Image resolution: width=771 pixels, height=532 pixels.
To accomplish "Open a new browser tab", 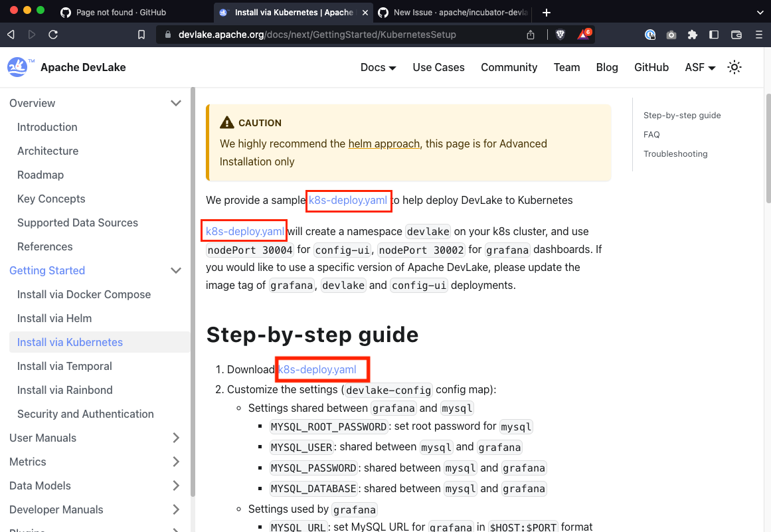I will point(547,13).
